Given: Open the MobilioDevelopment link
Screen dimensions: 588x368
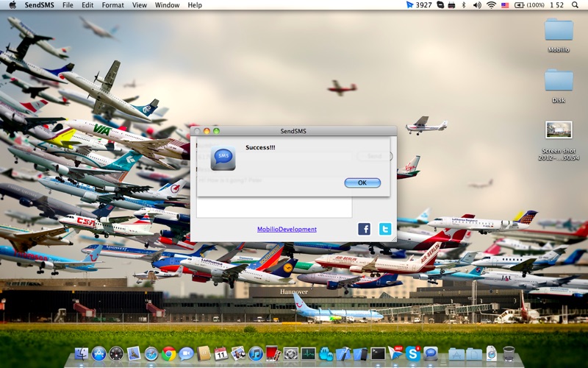Looking at the screenshot, I should pos(287,229).
